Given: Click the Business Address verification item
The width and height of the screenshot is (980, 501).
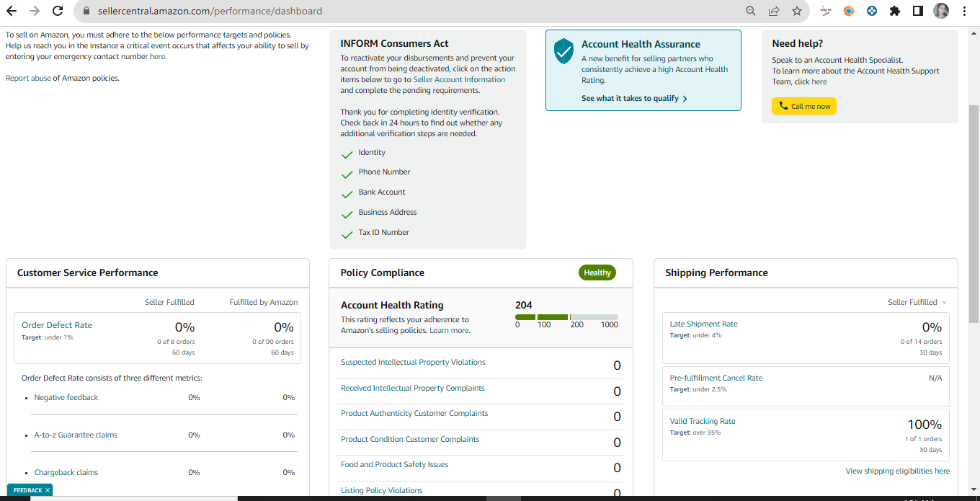Looking at the screenshot, I should coord(379,213).
